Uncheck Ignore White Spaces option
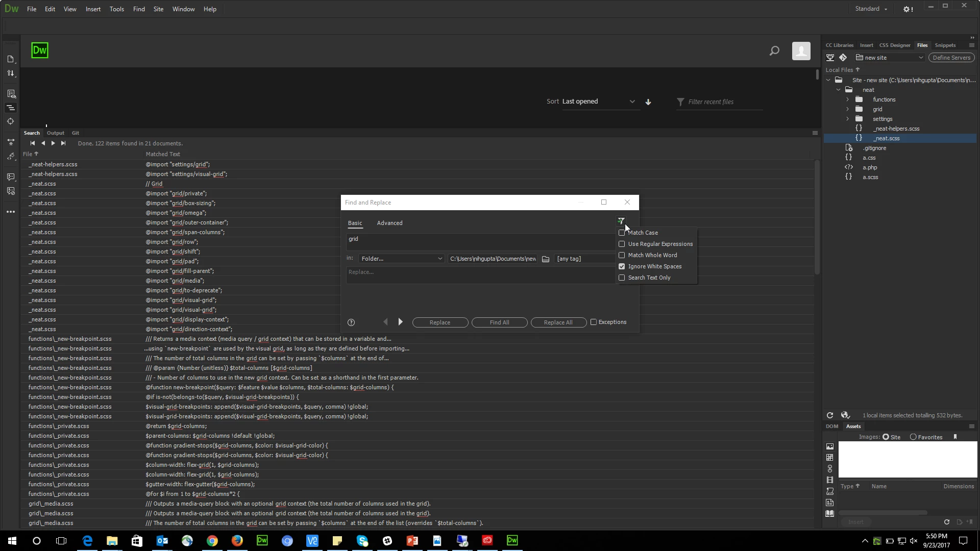The height and width of the screenshot is (551, 980). pyautogui.click(x=622, y=267)
